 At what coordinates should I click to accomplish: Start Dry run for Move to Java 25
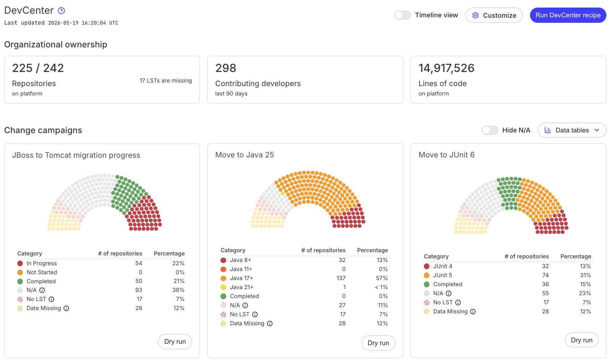(378, 343)
